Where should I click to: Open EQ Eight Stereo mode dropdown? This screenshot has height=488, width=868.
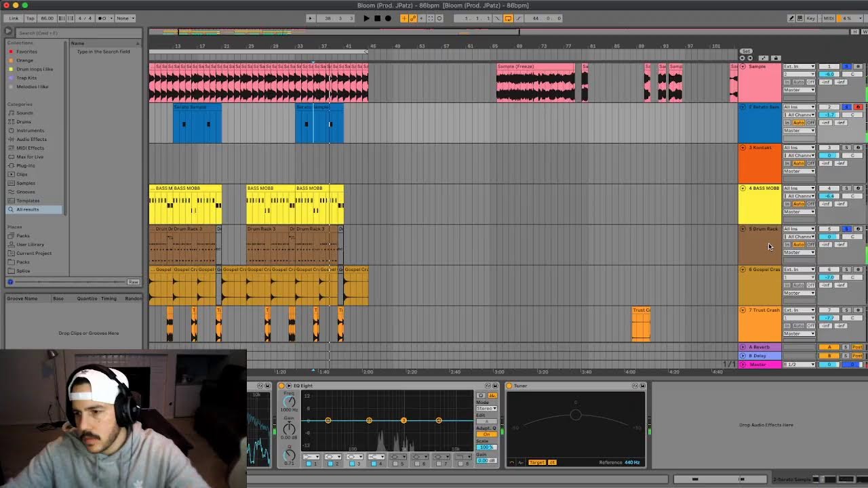[x=487, y=409]
